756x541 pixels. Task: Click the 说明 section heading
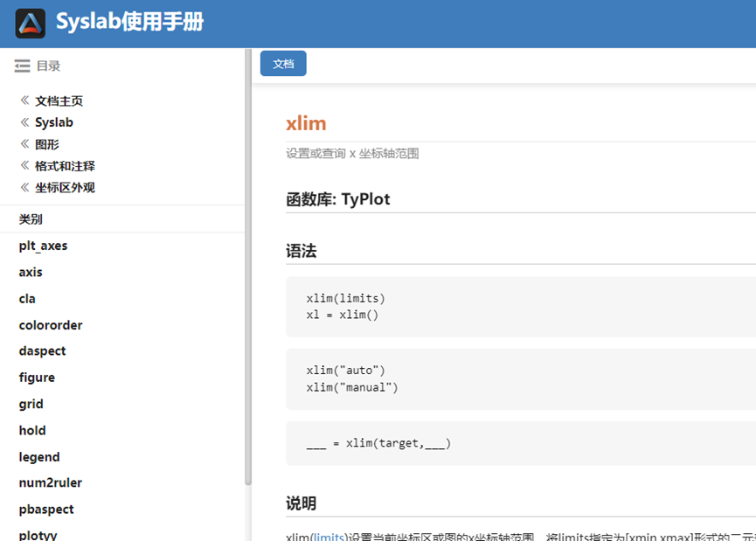(x=302, y=503)
